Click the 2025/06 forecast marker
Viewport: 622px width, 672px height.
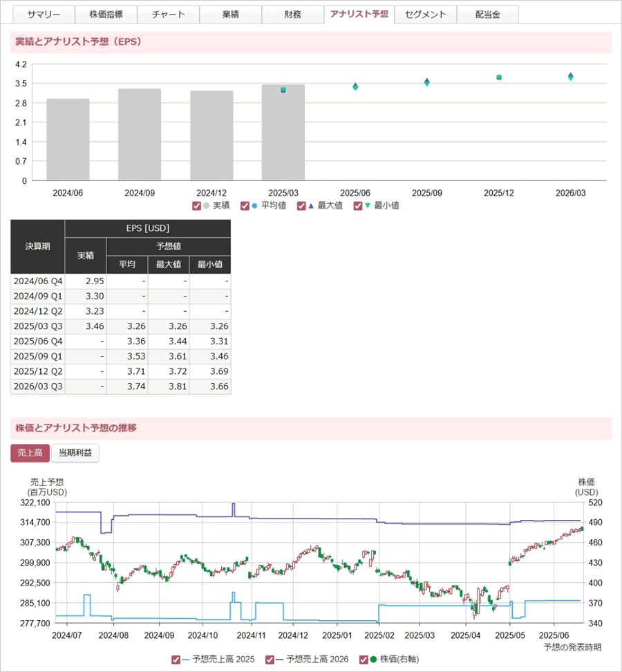[x=355, y=87]
